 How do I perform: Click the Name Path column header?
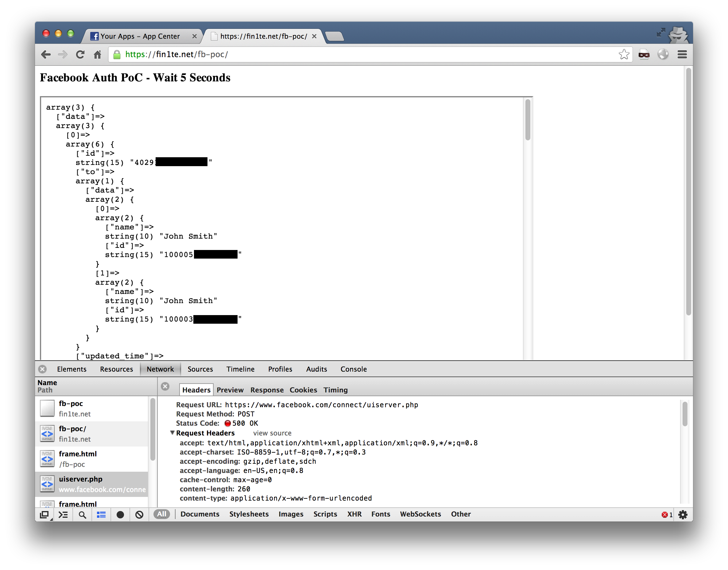tap(96, 386)
